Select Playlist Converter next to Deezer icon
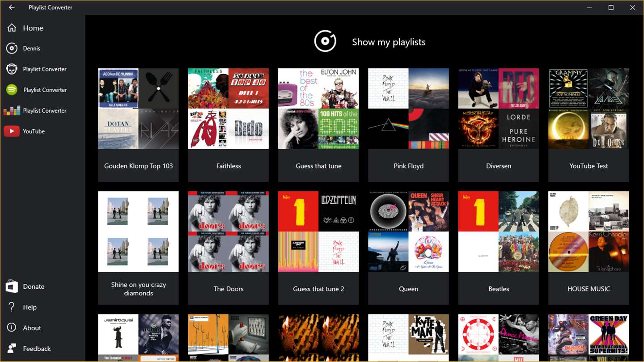This screenshot has height=362, width=644. (45, 110)
